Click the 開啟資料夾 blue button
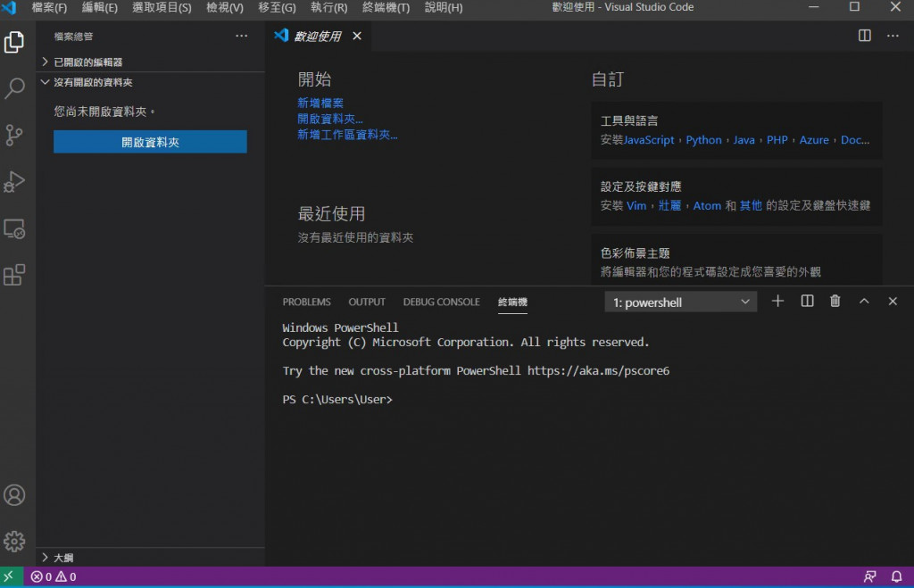This screenshot has height=588, width=914. (150, 142)
